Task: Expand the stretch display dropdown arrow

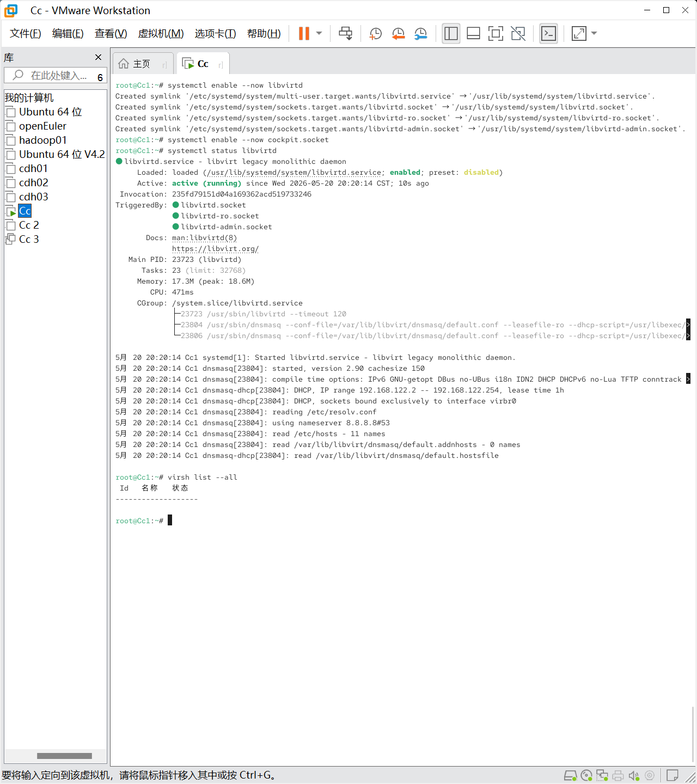Action: pos(594,33)
